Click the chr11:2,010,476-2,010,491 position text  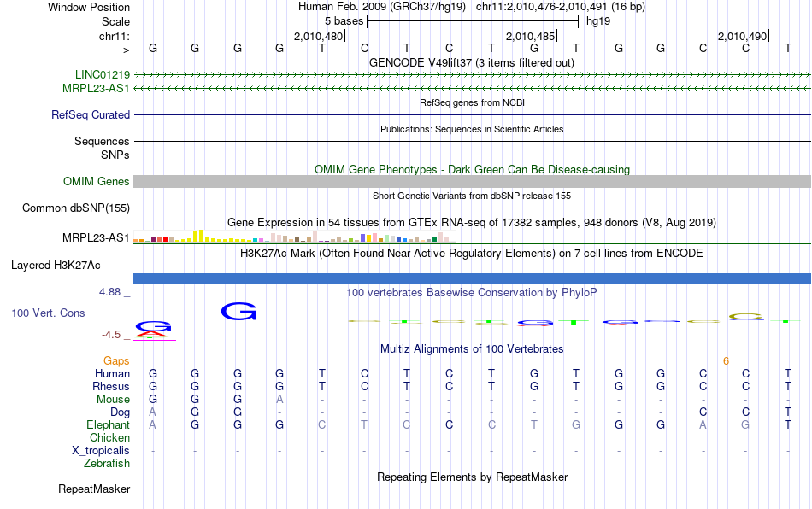tap(561, 7)
